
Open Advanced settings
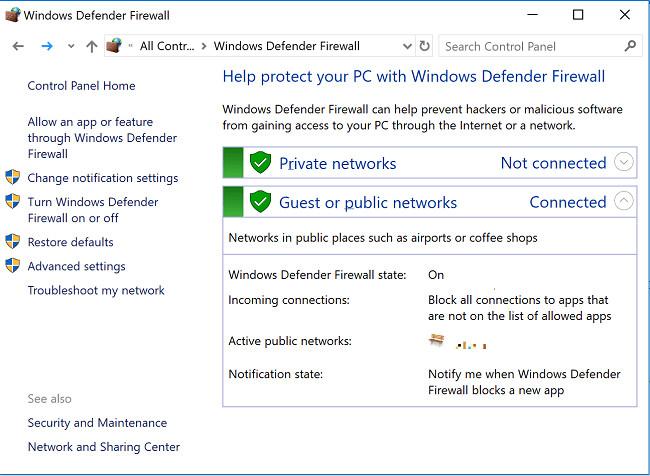point(76,266)
